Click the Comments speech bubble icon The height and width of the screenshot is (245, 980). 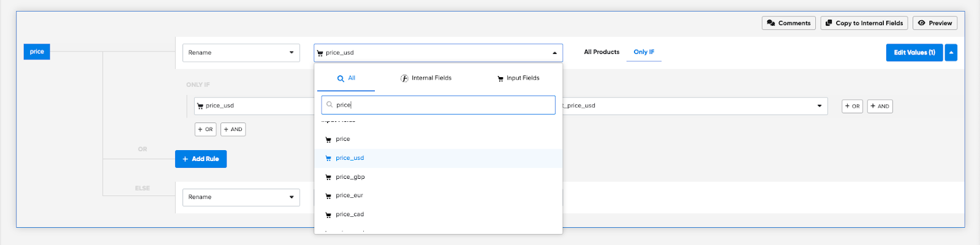tap(771, 23)
